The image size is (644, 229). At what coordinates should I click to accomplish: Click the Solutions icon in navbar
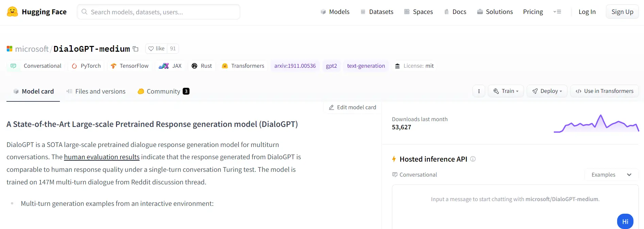pos(480,12)
